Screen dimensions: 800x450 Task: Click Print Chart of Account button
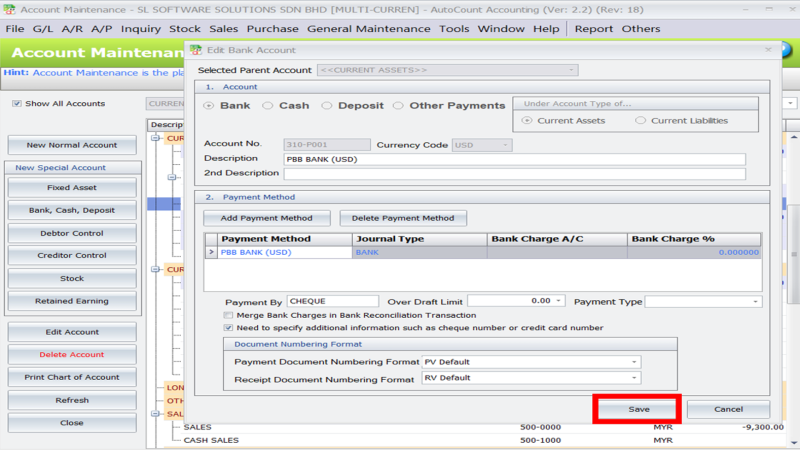(x=72, y=377)
